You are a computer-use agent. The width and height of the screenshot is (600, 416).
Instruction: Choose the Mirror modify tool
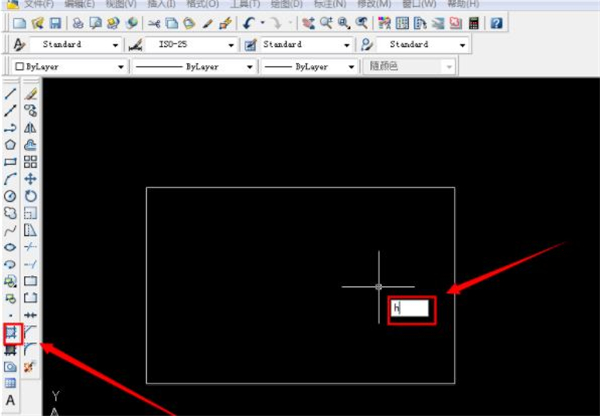click(30, 128)
